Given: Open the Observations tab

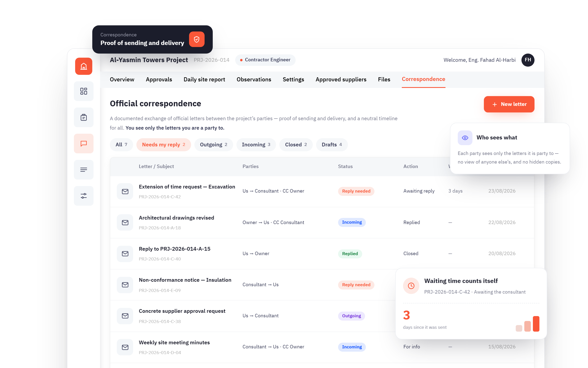Looking at the screenshot, I should pos(254,79).
